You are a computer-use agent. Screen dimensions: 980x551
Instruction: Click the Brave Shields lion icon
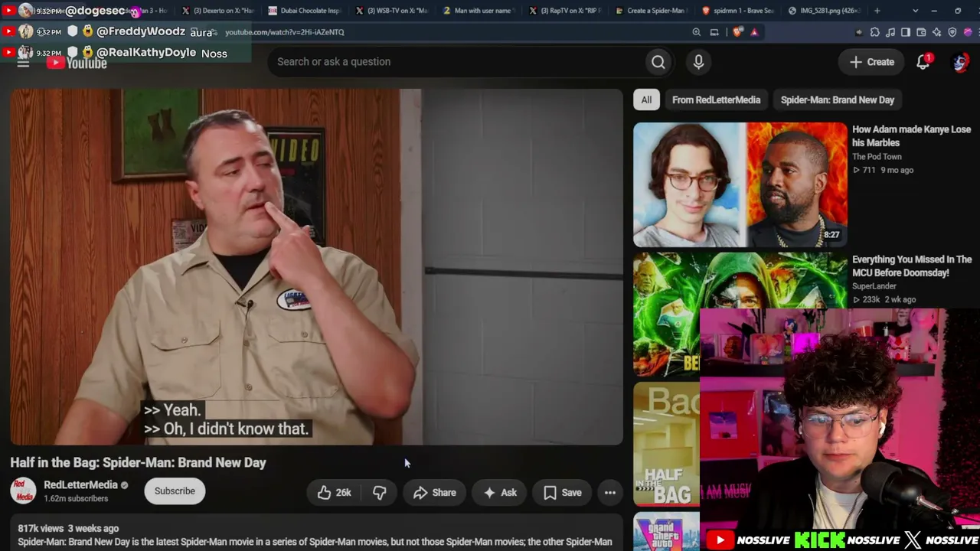coord(737,32)
